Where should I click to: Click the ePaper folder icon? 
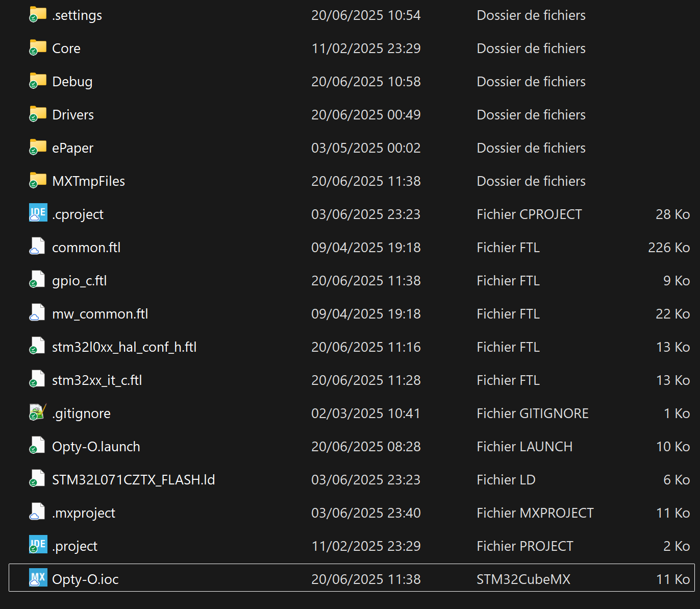(38, 147)
